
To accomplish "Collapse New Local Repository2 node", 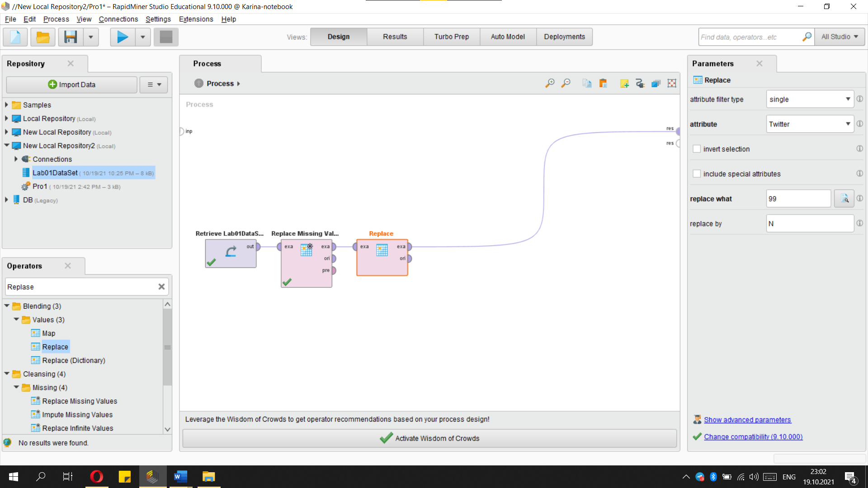I will (x=6, y=145).
